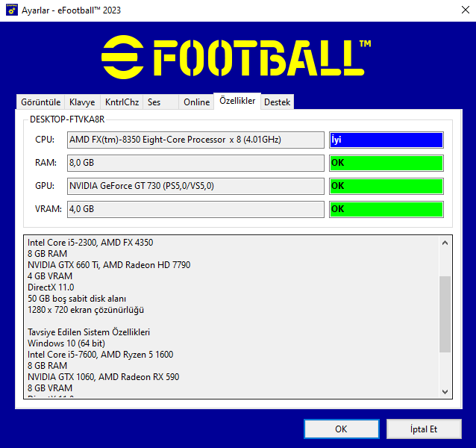The image size is (476, 448).
Task: Close the Ayarlar window
Action: tap(465, 10)
